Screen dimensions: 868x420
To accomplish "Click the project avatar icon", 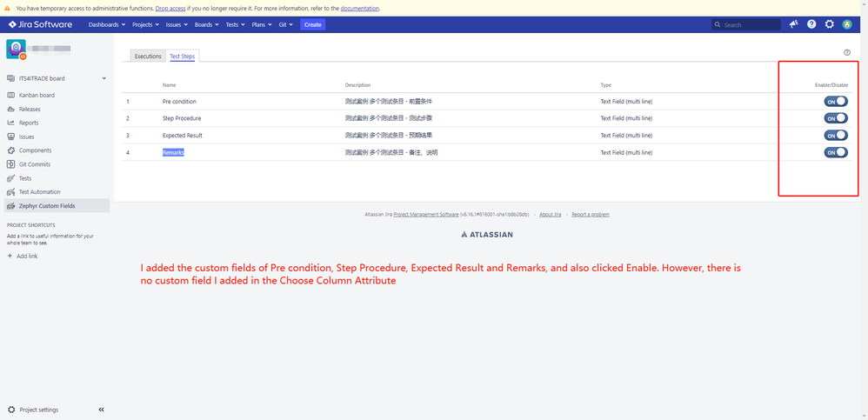I will [16, 49].
